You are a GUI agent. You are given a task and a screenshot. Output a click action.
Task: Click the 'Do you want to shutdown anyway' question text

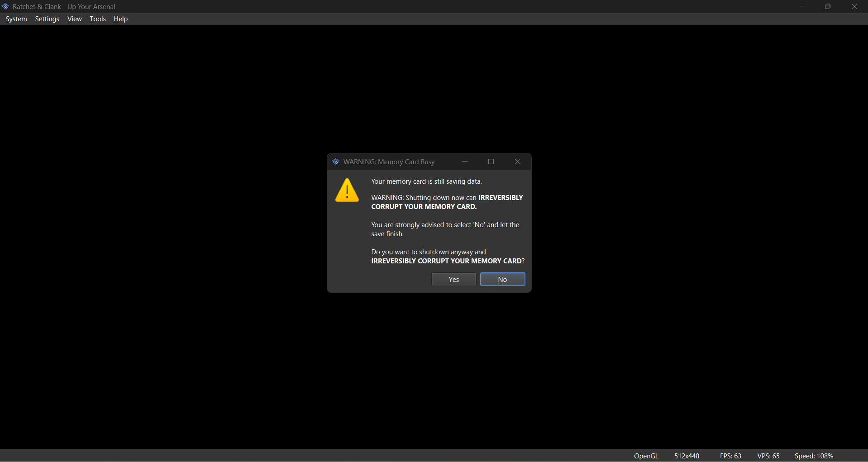(x=448, y=257)
